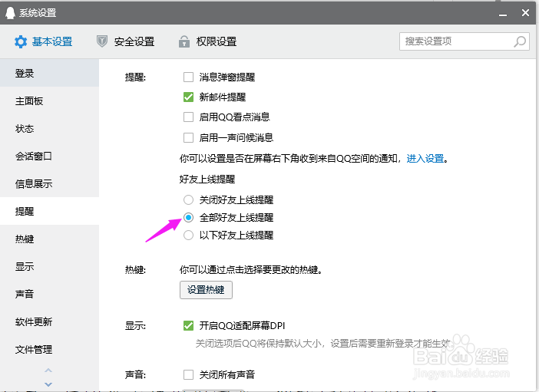Screen dimensions: 539x392
Task: Enable 启用一声问候消息 checkbox
Action: (188, 138)
